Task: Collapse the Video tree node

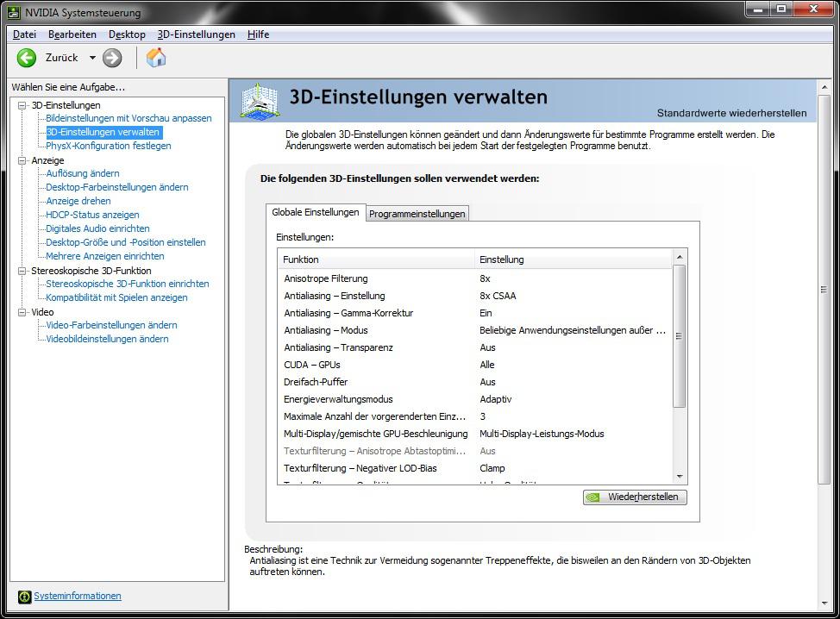Action: pyautogui.click(x=22, y=312)
